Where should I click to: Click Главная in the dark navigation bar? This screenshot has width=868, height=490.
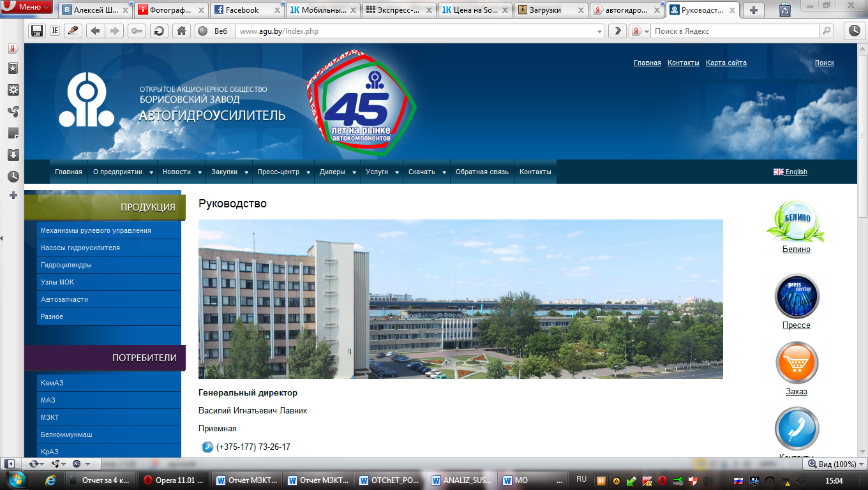coord(68,172)
